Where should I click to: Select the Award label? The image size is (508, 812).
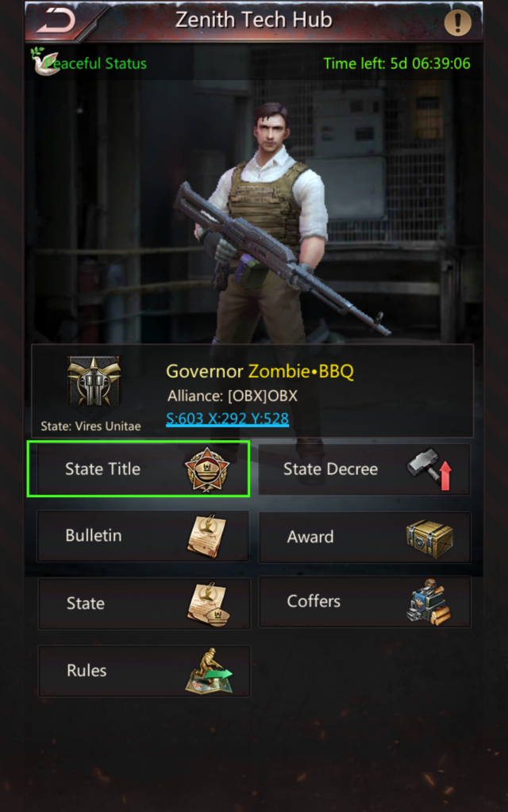point(310,537)
